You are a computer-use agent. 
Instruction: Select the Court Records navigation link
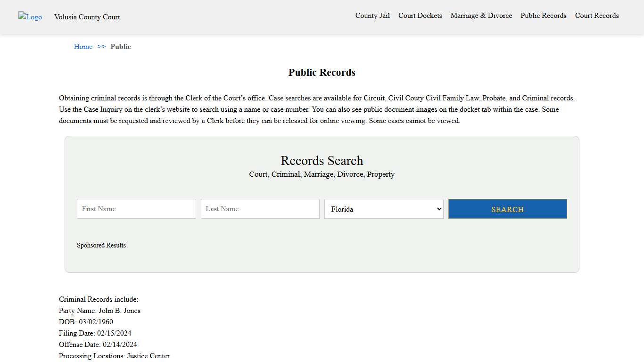[x=596, y=16]
